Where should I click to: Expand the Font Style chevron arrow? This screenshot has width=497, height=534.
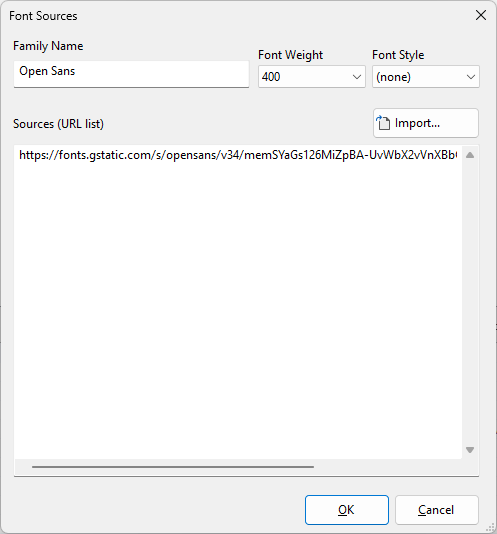pyautogui.click(x=471, y=77)
